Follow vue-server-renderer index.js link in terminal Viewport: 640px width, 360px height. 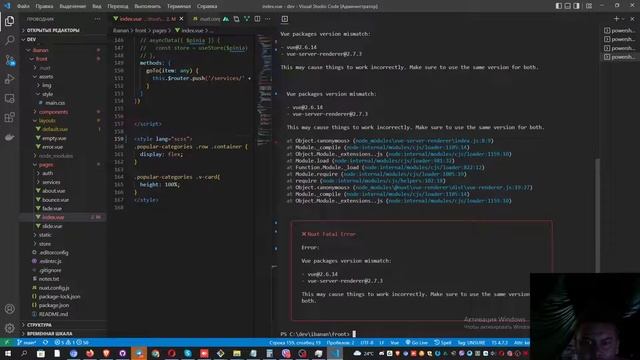click(423, 140)
